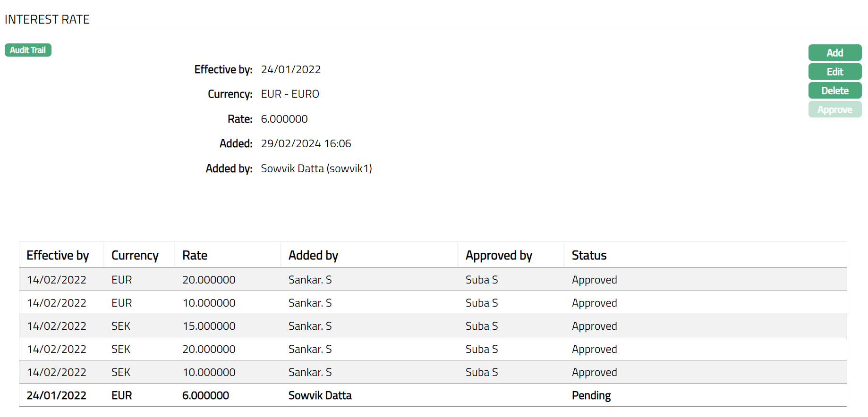Click the Added by column header
Image resolution: width=868 pixels, height=417 pixels.
coord(313,255)
